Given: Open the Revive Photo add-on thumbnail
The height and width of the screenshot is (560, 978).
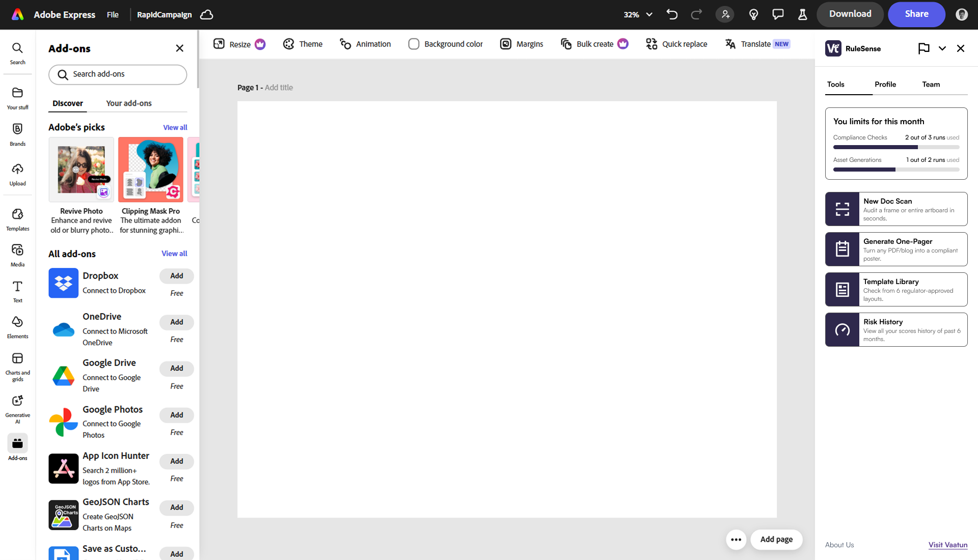Looking at the screenshot, I should pos(81,170).
